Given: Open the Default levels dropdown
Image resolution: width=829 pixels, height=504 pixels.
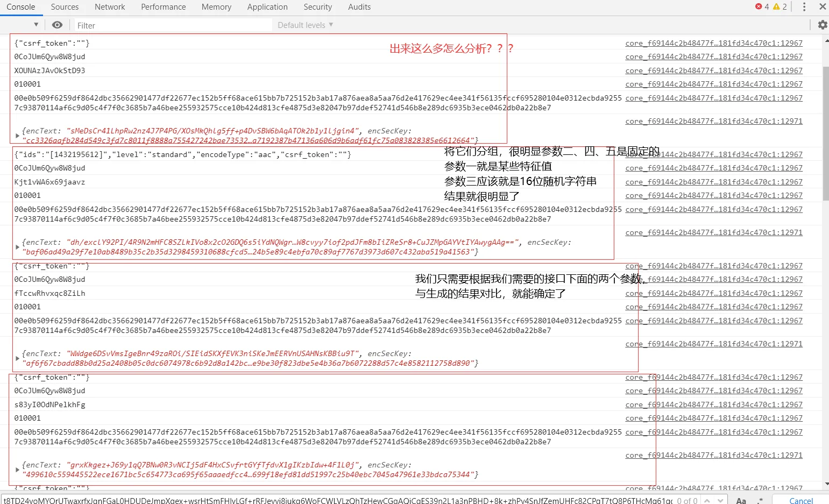Looking at the screenshot, I should point(304,25).
